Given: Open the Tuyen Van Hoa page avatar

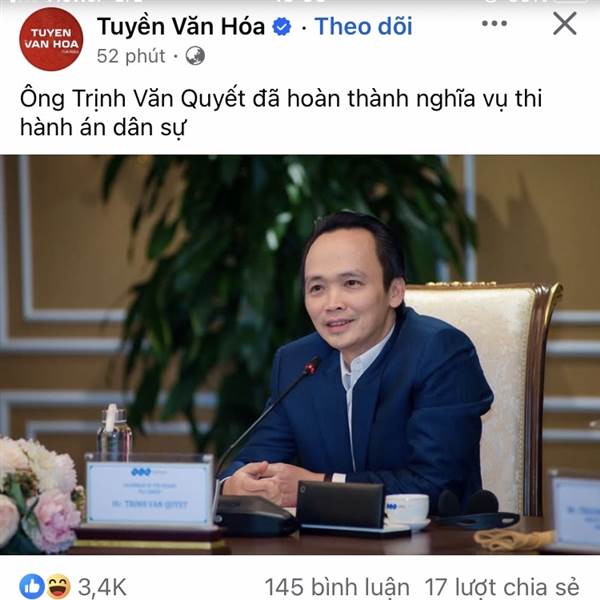Looking at the screenshot, I should tap(51, 39).
